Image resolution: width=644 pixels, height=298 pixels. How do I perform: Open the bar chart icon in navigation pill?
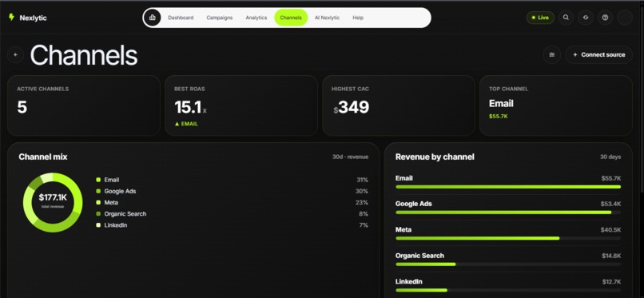(153, 18)
